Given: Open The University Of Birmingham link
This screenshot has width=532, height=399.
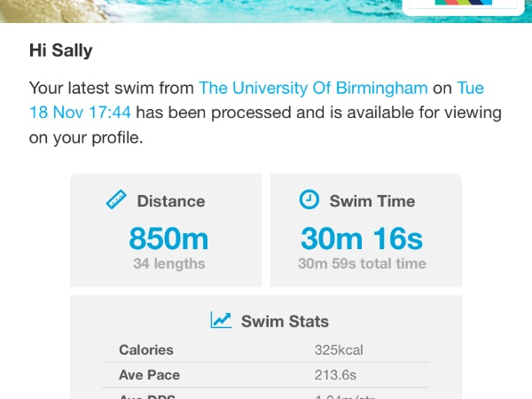Looking at the screenshot, I should [x=313, y=89].
